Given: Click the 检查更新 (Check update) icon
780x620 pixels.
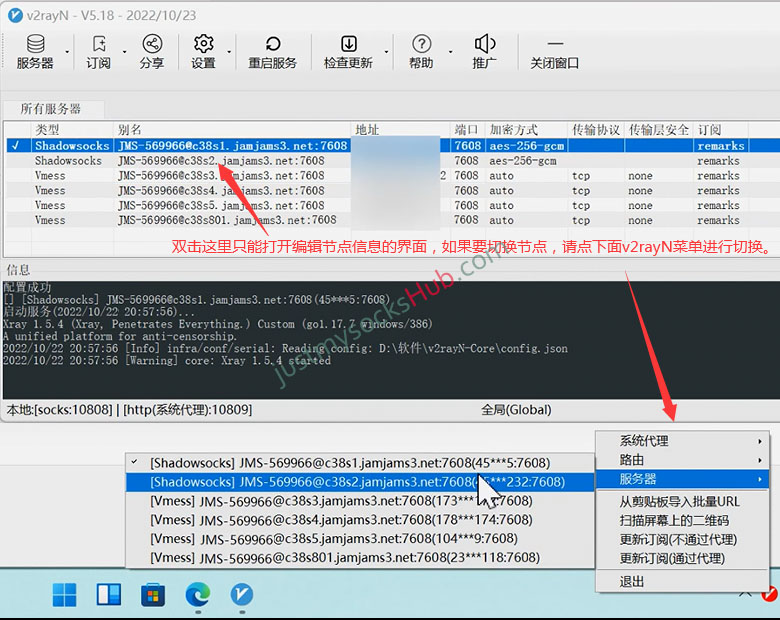Looking at the screenshot, I should (348, 52).
